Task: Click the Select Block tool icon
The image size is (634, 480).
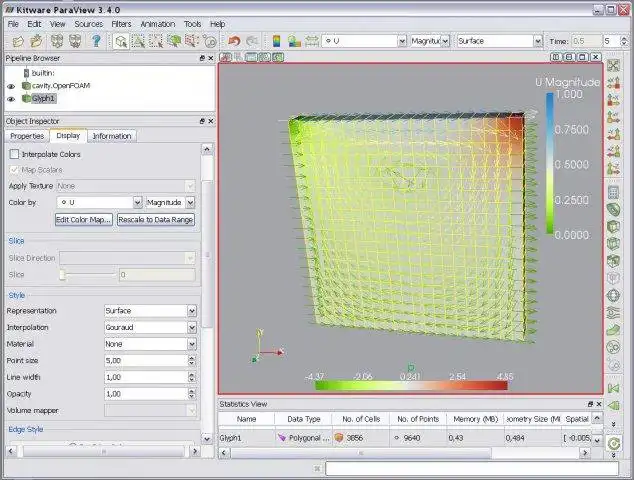Action: click(x=210, y=41)
